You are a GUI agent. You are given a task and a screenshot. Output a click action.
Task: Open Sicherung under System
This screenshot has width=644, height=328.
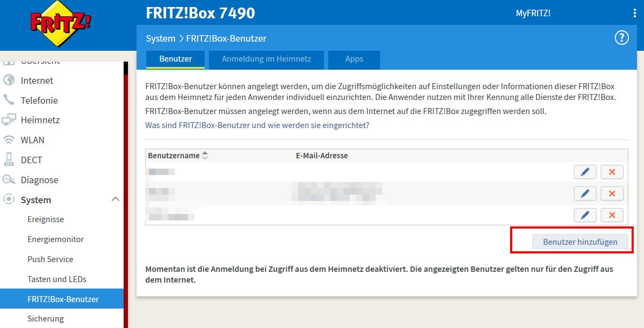click(45, 319)
